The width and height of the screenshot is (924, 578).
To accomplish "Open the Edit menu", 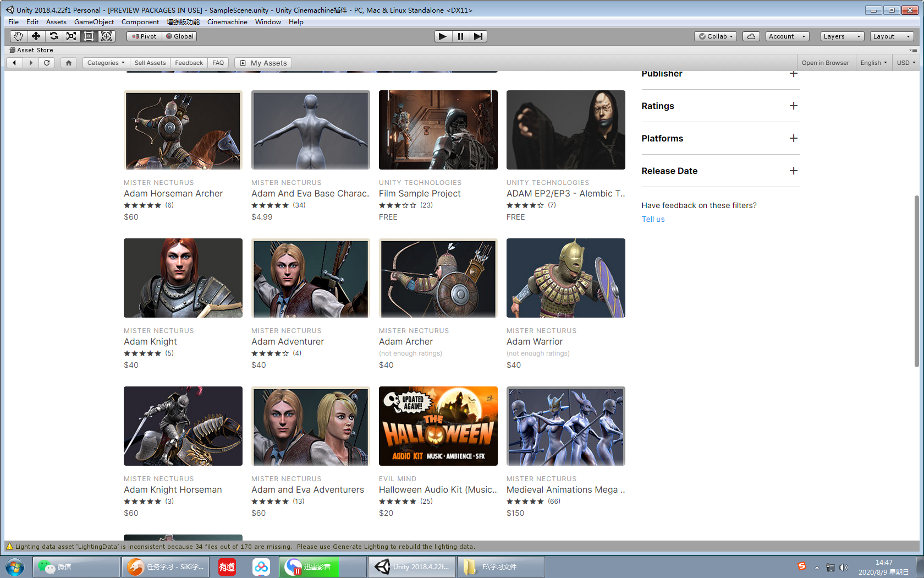I will pos(32,22).
